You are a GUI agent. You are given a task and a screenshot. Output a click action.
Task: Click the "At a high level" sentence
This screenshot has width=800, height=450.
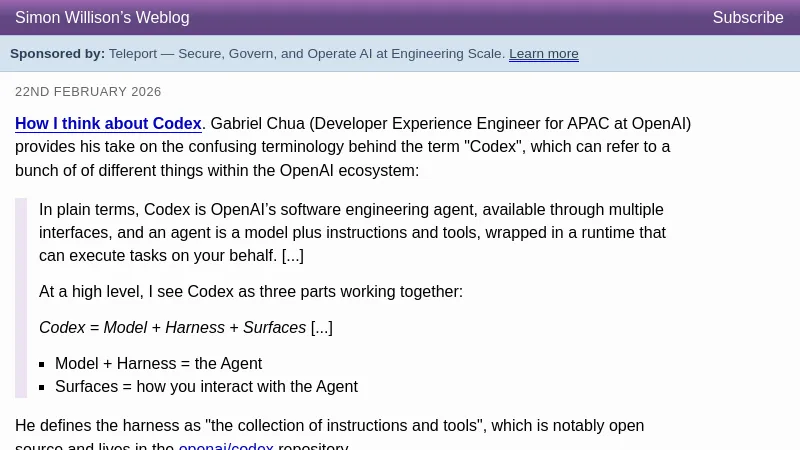[250, 292]
